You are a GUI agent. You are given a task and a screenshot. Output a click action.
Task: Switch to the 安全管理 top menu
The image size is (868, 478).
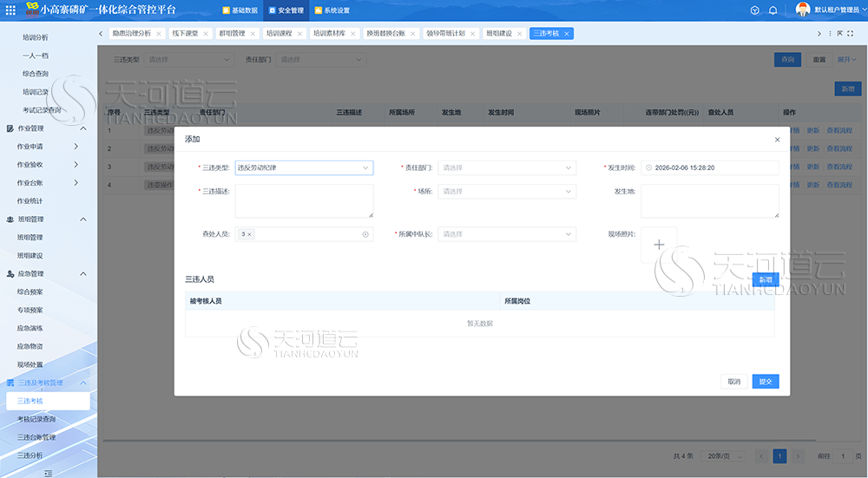(286, 10)
